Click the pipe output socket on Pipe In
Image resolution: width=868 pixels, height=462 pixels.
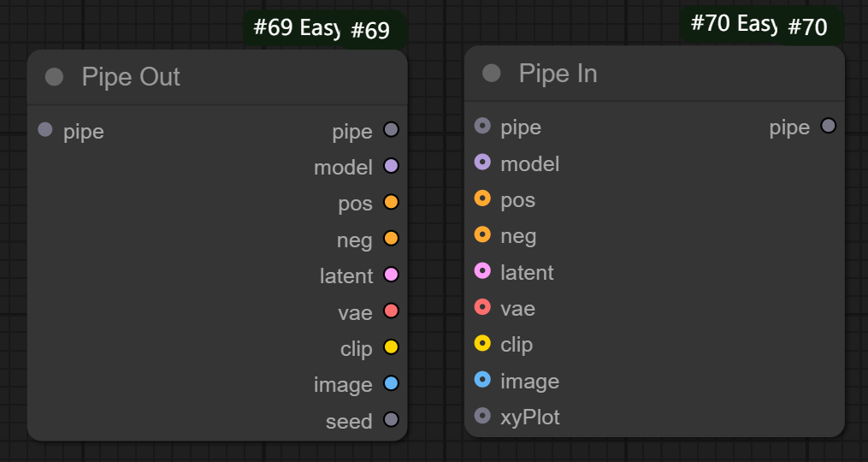tap(828, 126)
